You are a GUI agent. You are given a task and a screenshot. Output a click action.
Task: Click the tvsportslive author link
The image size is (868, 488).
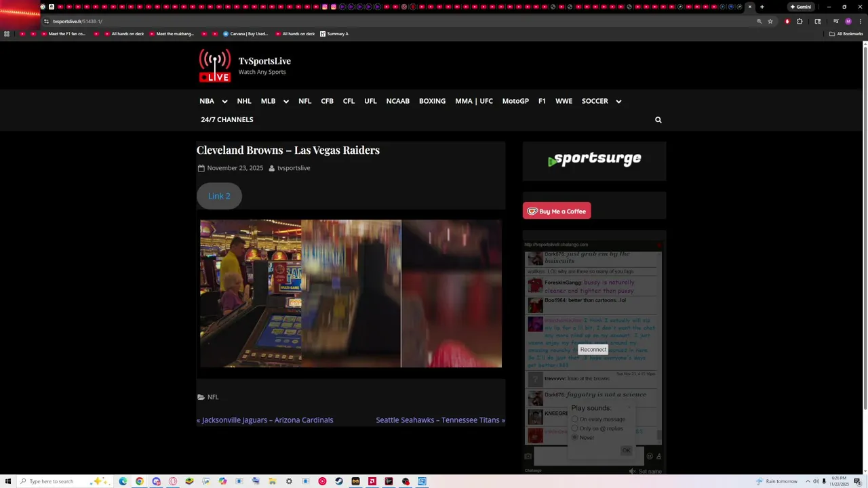click(294, 168)
